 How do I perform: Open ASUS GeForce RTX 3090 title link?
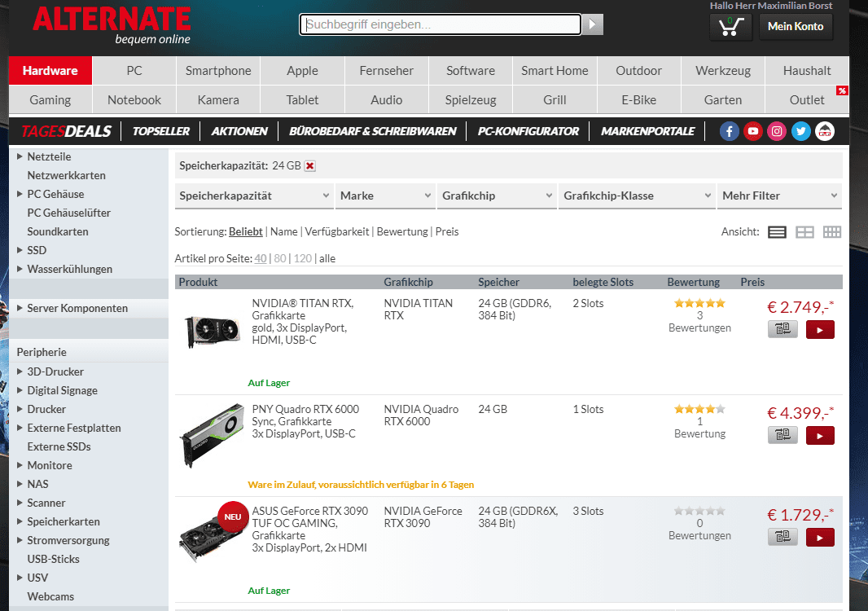(x=310, y=523)
